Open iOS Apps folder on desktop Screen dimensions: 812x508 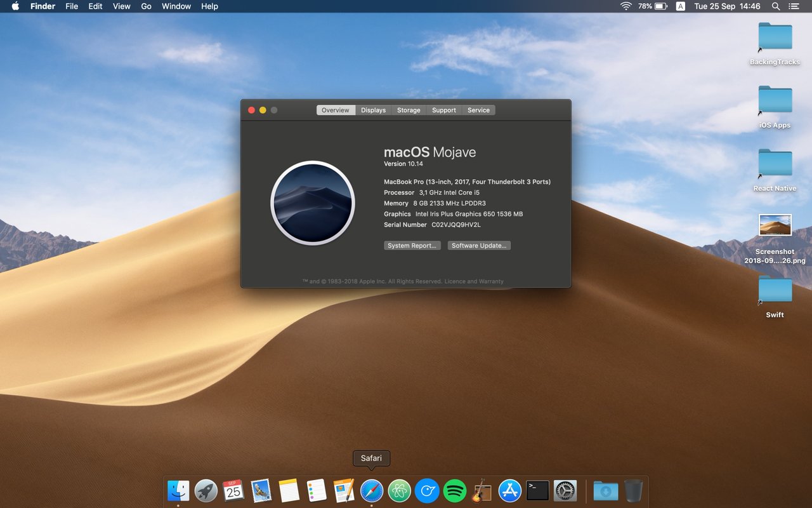[775, 100]
